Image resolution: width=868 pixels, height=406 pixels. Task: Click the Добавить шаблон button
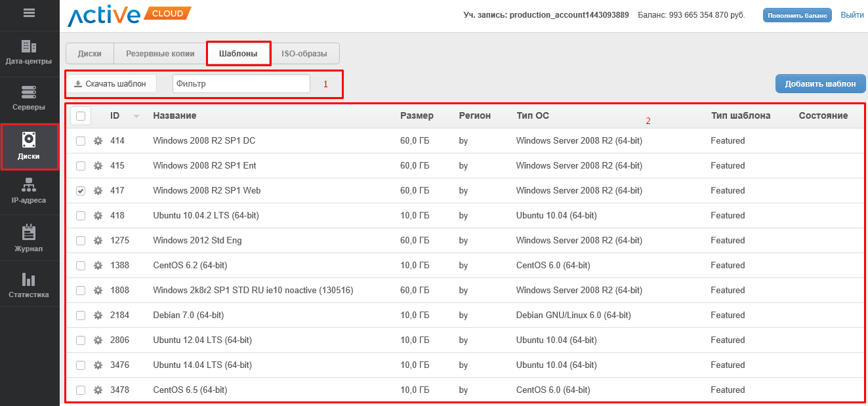(820, 84)
